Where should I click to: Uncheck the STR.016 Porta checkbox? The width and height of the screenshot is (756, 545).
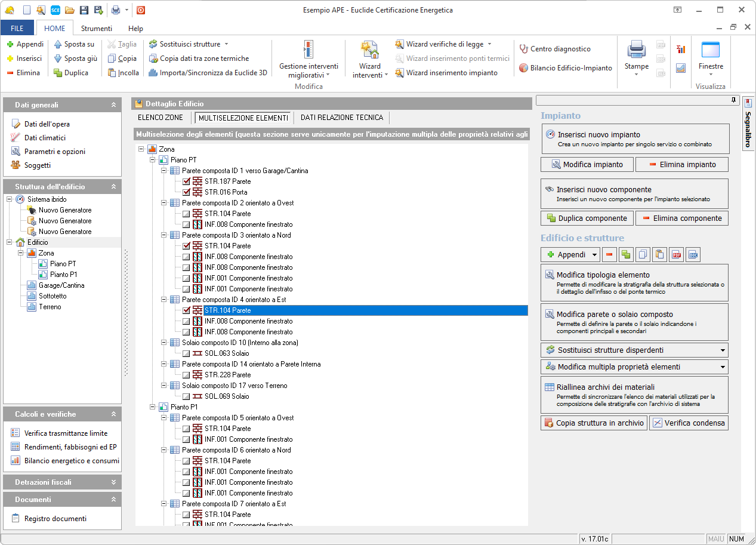click(x=187, y=192)
